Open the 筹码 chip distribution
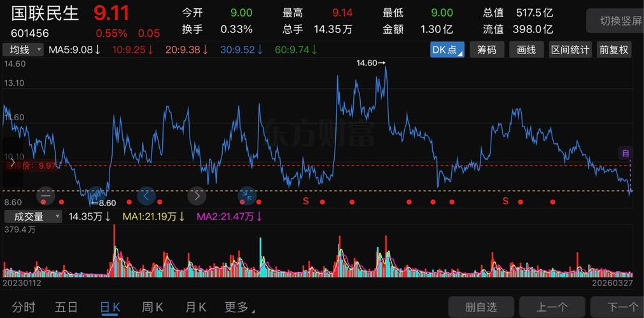 click(487, 50)
